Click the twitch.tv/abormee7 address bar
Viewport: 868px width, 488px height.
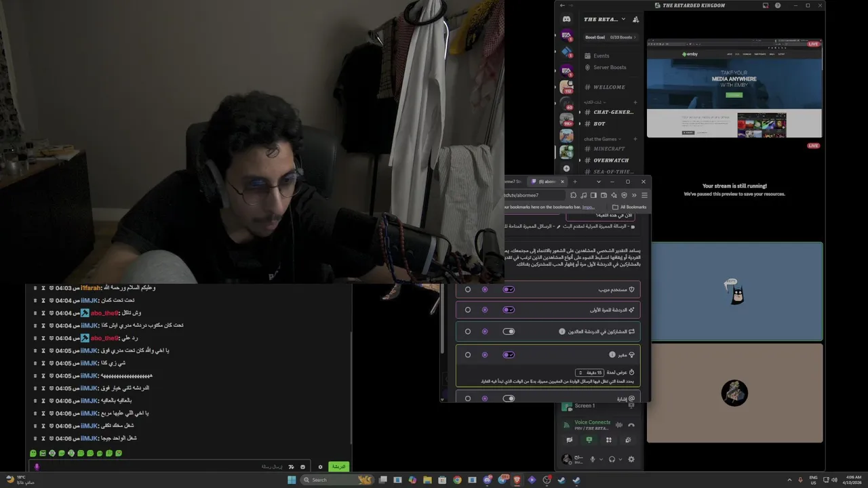coord(536,195)
